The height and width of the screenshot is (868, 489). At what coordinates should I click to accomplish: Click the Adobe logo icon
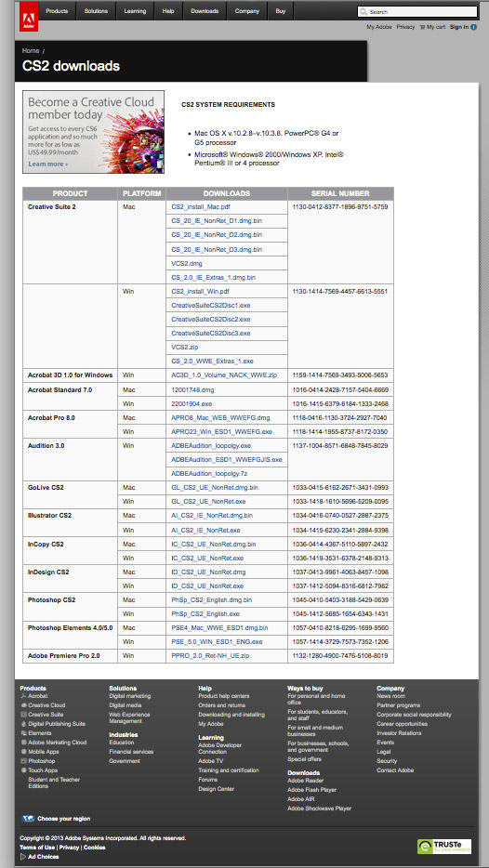click(28, 16)
